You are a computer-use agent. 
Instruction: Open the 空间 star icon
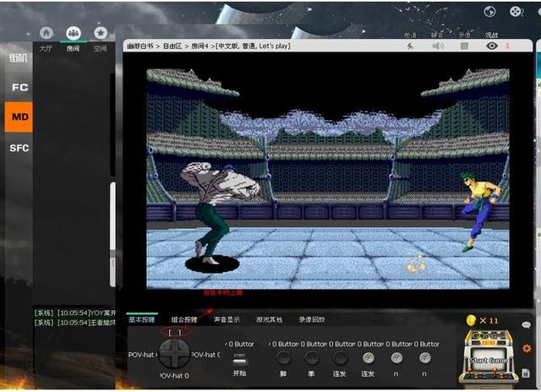(x=101, y=33)
